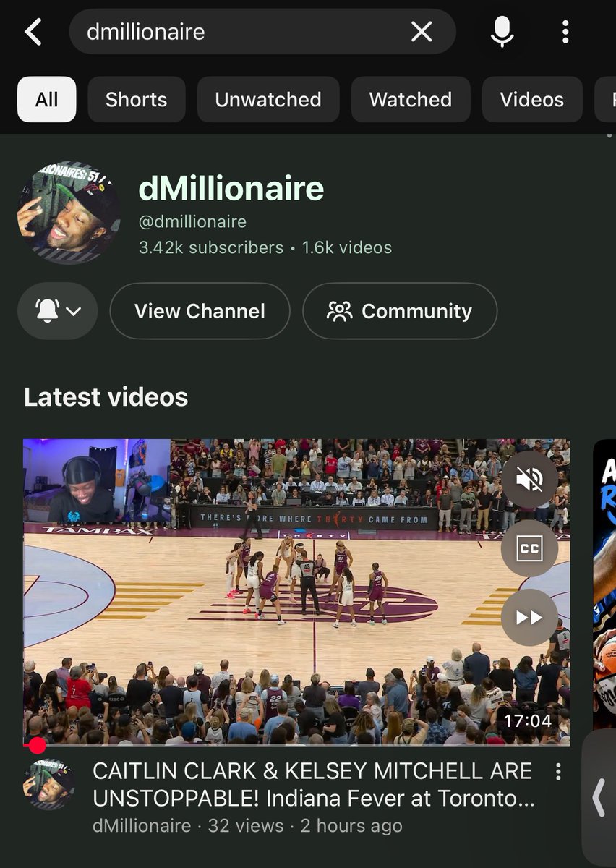This screenshot has width=616, height=868.
Task: Tap small dMillionaire avatar under the video
Action: tap(49, 784)
